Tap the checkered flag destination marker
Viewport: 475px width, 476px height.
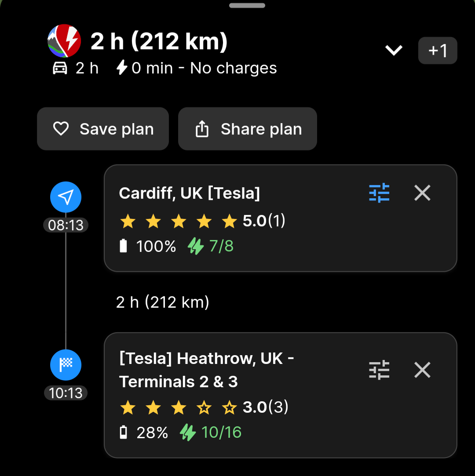tap(66, 364)
